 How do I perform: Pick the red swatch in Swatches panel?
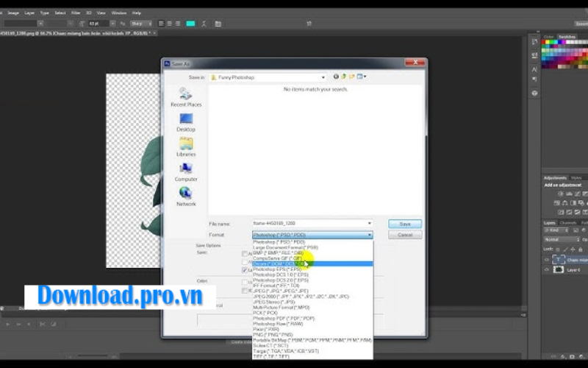tap(543, 42)
